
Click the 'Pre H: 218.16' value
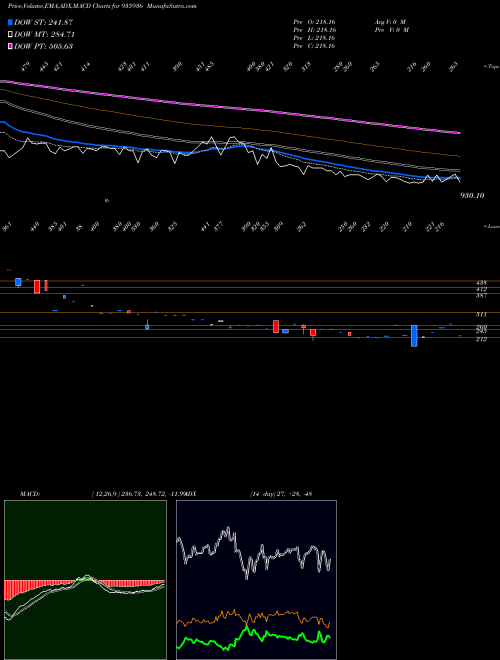click(x=314, y=30)
